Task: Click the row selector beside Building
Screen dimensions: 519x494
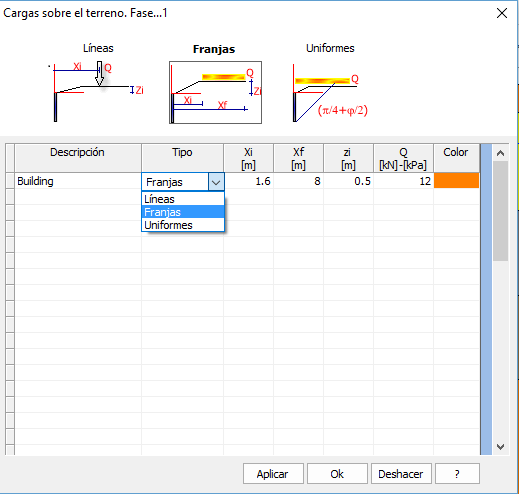Action: pyautogui.click(x=10, y=181)
